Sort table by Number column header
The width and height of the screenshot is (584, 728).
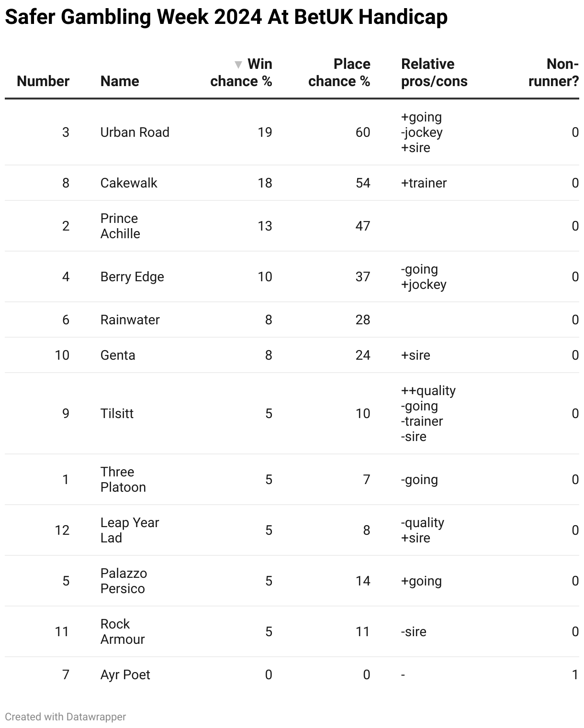click(43, 81)
